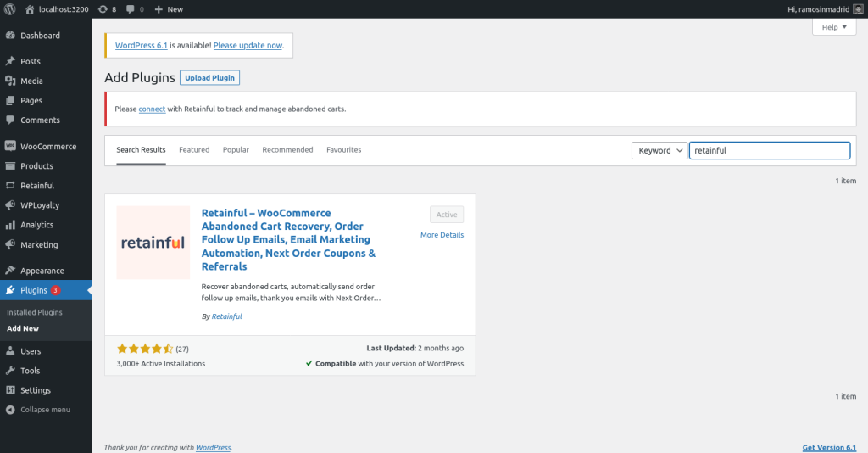
Task: Switch to the Recommended tab
Action: click(287, 150)
